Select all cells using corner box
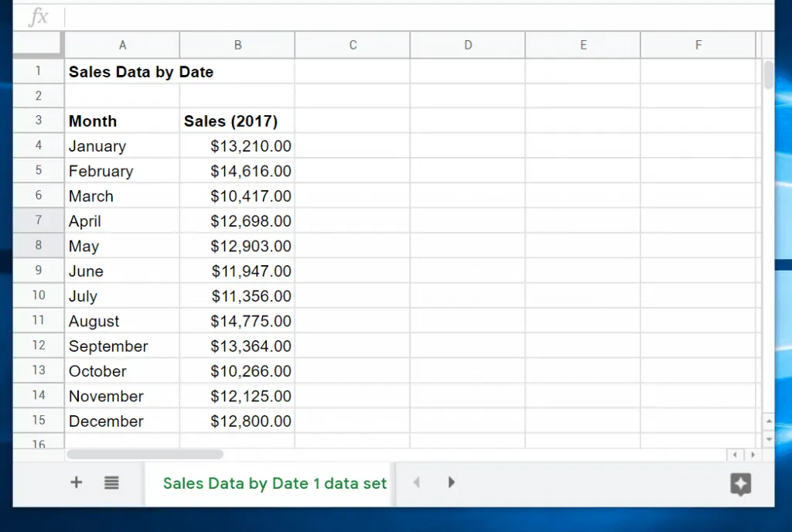 pyautogui.click(x=37, y=44)
